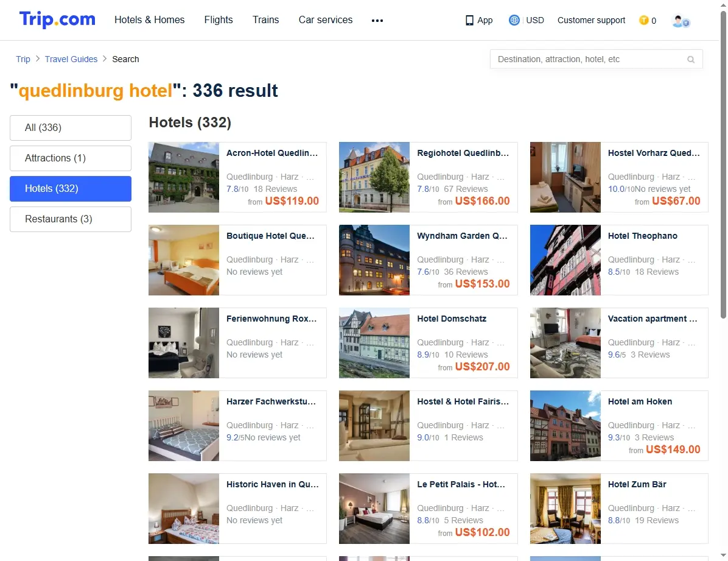
Task: Focus the destination search field
Action: [x=596, y=59]
